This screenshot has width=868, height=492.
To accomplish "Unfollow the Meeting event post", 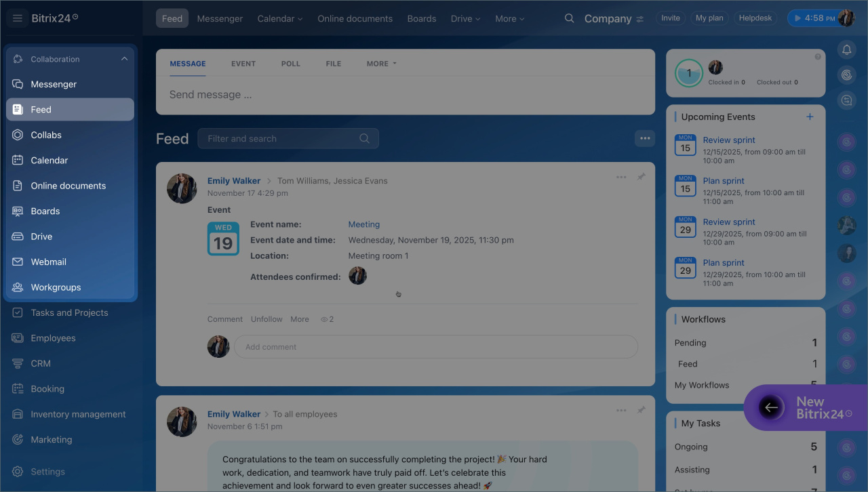I will [267, 319].
